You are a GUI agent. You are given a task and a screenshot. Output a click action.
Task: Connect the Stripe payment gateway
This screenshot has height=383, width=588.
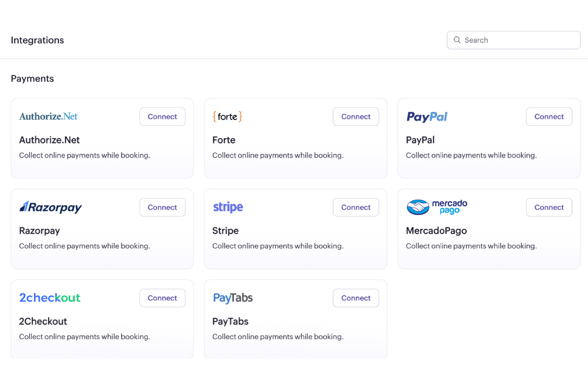click(356, 207)
